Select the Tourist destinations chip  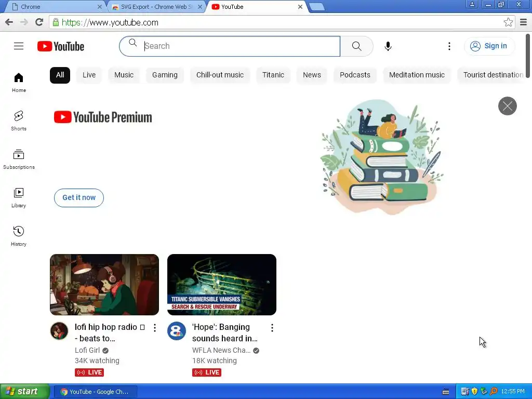tap(490, 75)
